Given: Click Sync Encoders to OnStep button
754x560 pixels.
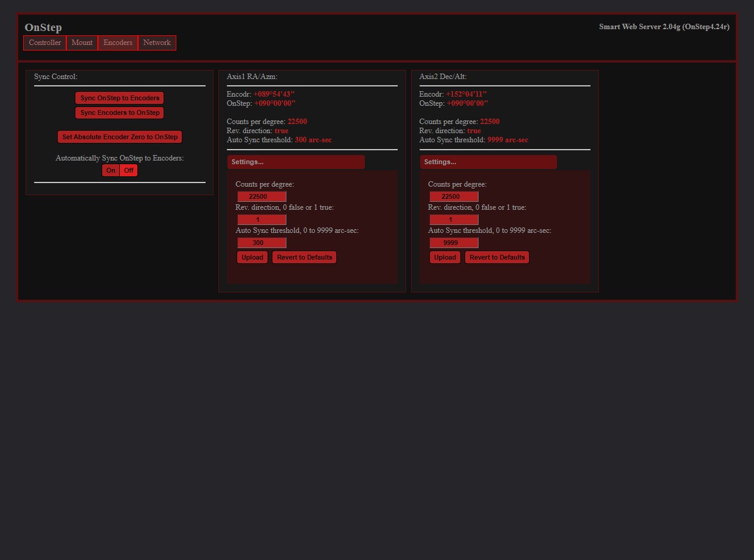Looking at the screenshot, I should [x=120, y=112].
